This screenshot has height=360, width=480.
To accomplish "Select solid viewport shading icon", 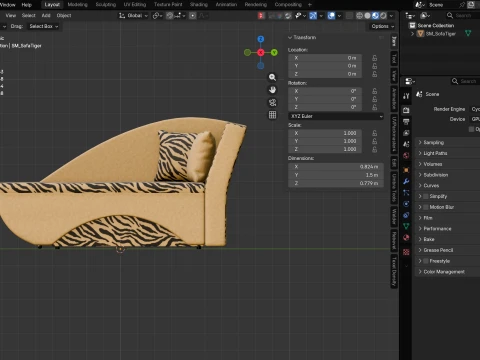I will tap(367, 16).
